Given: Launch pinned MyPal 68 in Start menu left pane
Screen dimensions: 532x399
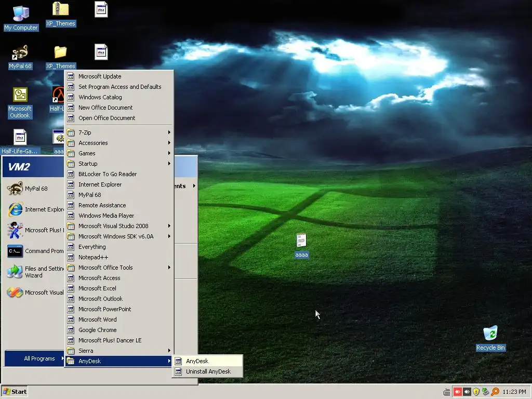Looking at the screenshot, I should (34, 189).
